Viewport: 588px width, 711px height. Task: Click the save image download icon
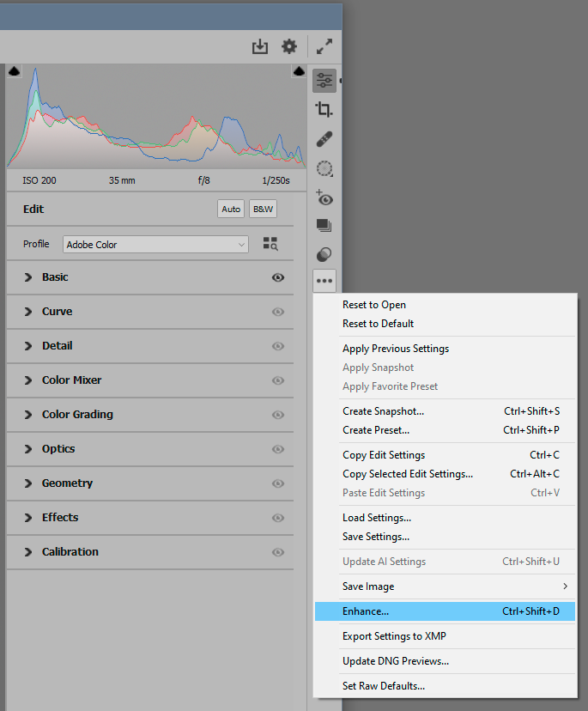[x=260, y=47]
